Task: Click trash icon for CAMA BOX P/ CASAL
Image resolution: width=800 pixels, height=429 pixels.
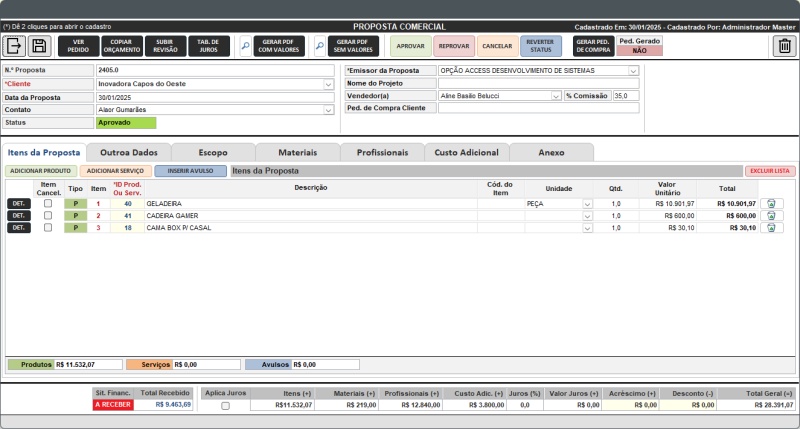Action: click(x=772, y=227)
